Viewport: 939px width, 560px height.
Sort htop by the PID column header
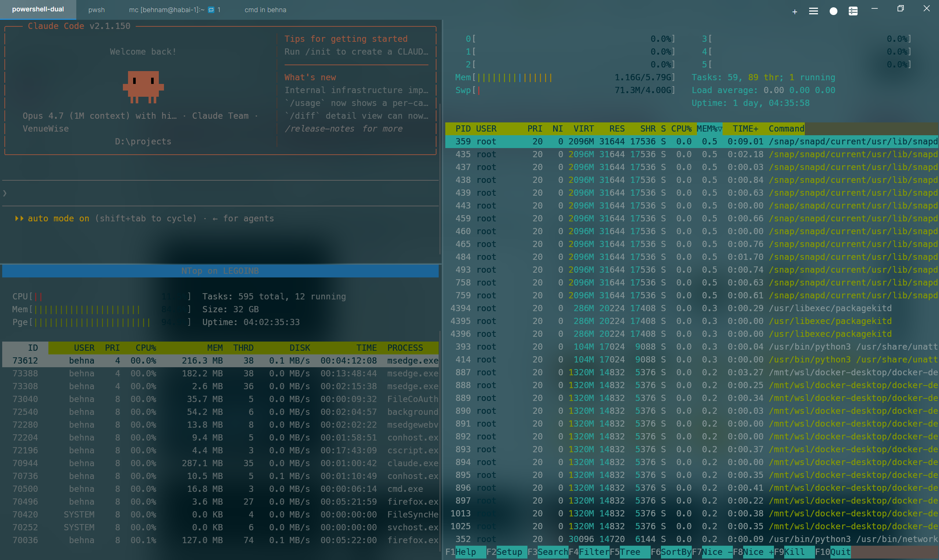(x=463, y=129)
